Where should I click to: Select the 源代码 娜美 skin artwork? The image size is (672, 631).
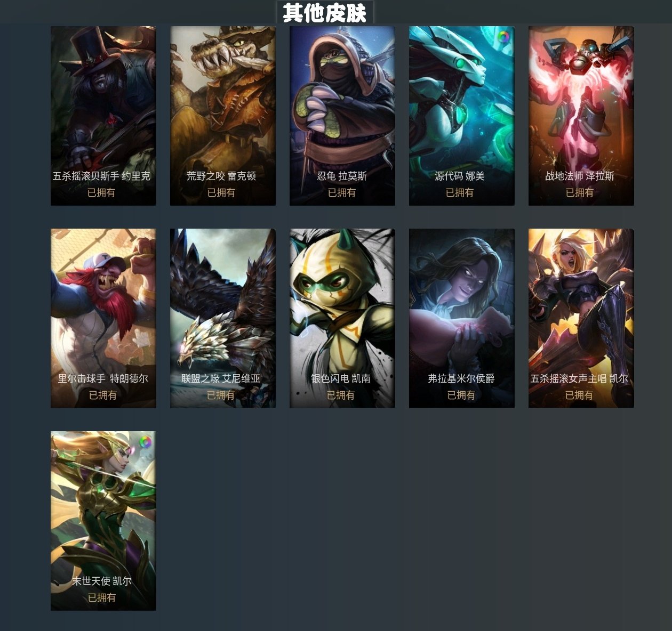[x=462, y=116]
